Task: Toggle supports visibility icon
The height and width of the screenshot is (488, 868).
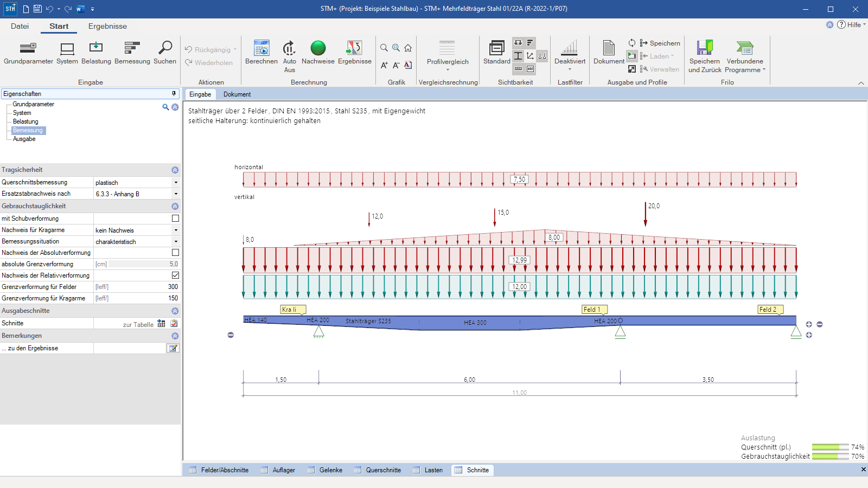Action: [x=542, y=56]
